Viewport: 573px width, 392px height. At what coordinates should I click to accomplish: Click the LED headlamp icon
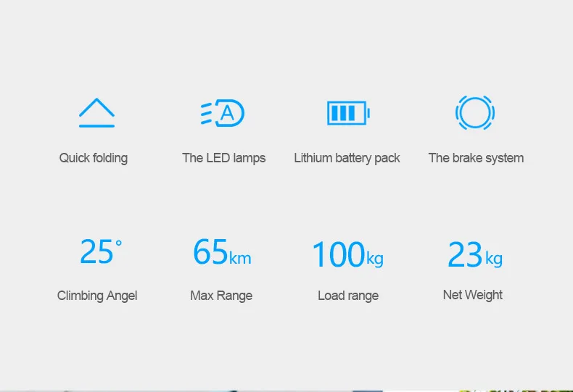pyautogui.click(x=223, y=113)
